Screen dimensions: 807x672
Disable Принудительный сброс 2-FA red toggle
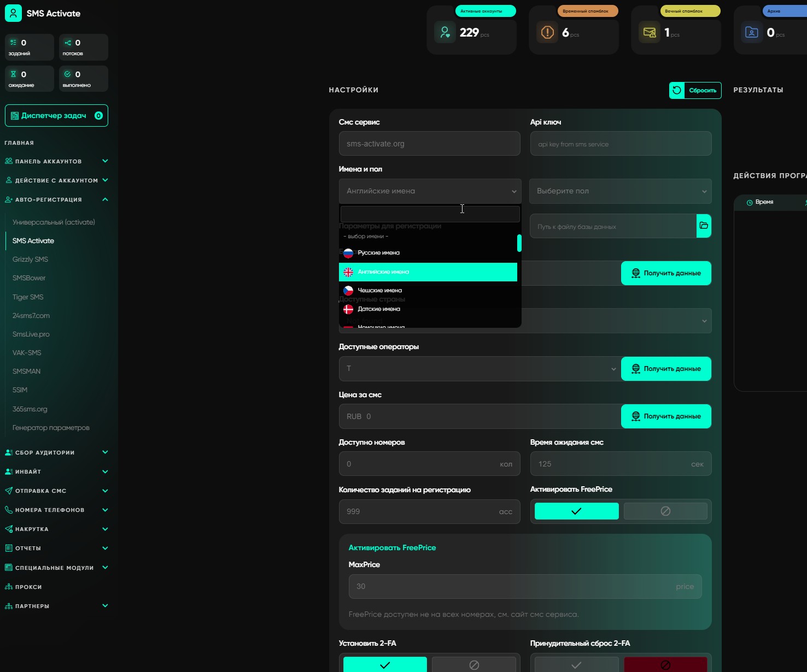coord(665,665)
